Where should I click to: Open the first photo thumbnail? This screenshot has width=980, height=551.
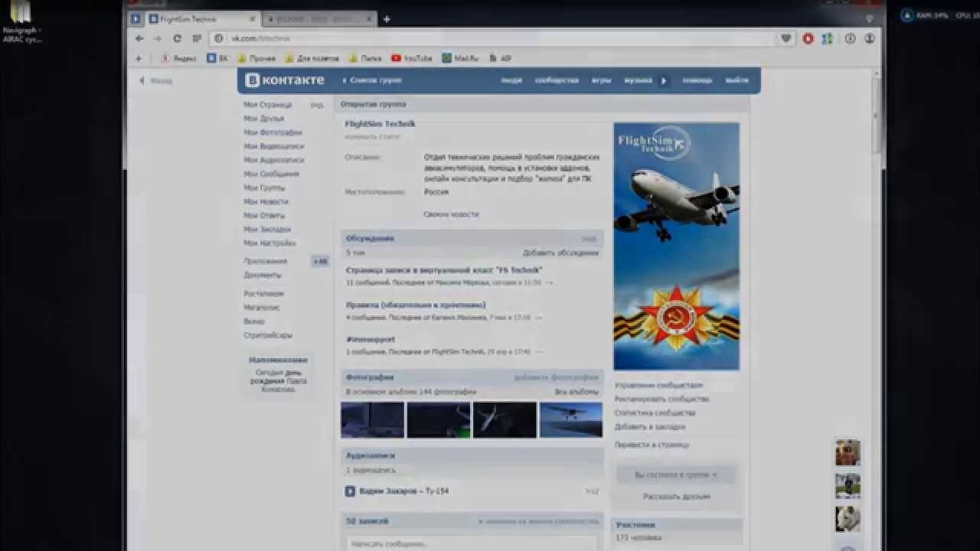click(x=372, y=420)
